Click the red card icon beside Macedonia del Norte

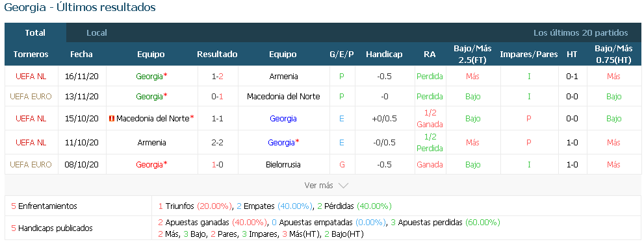[111, 119]
